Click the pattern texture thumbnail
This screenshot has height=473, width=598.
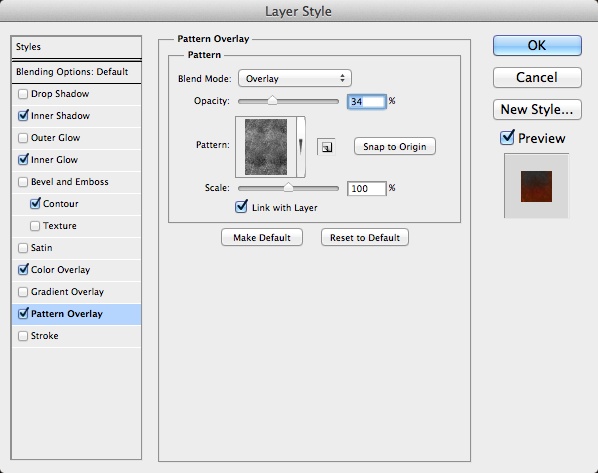tap(266, 147)
